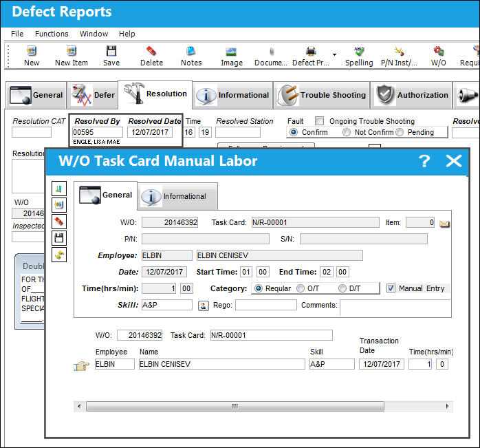Image resolution: width=480 pixels, height=448 pixels.
Task: Click the Date field in labor dialog
Action: click(x=164, y=272)
